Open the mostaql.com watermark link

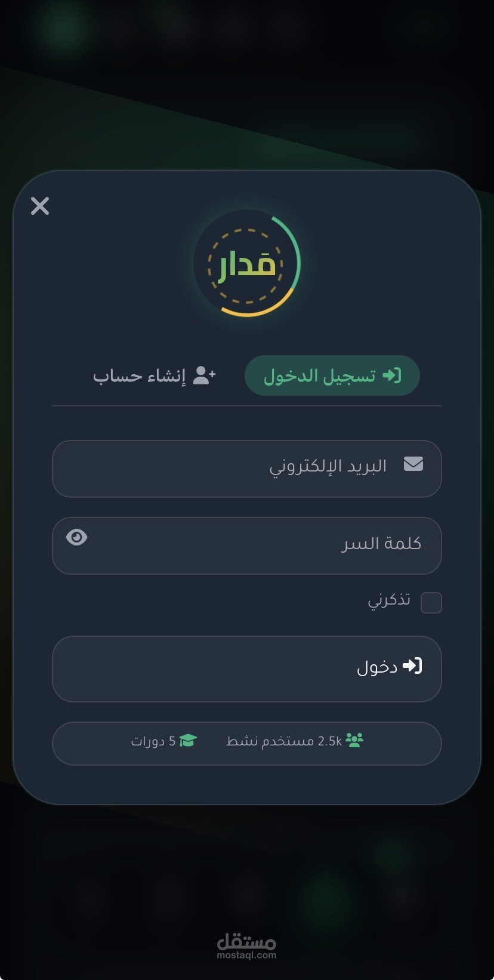point(247,947)
